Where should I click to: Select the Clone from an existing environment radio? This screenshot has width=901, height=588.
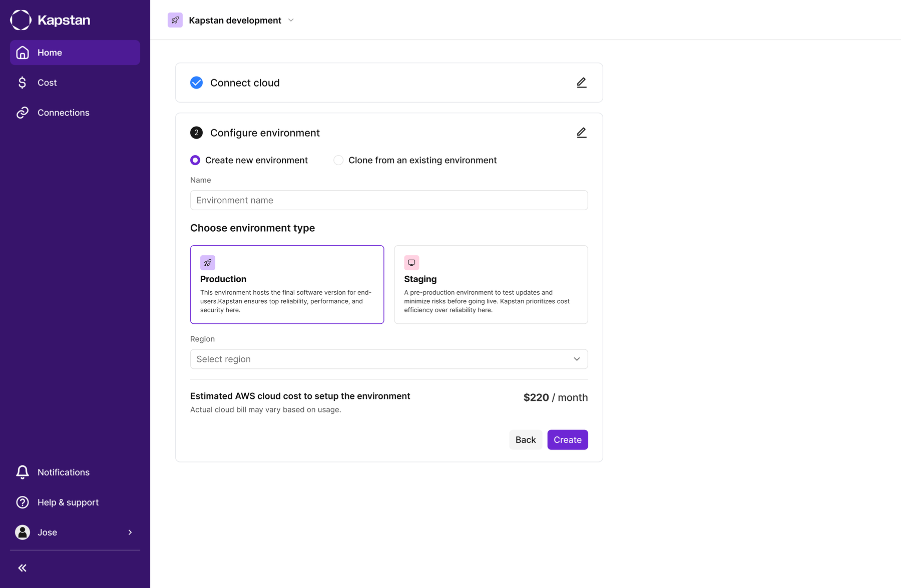point(338,160)
